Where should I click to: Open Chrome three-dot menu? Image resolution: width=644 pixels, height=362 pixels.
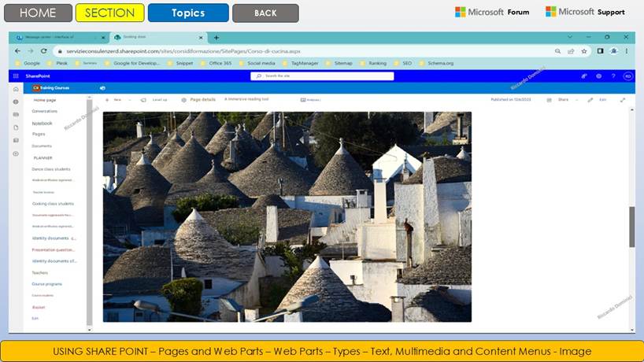coord(627,50)
